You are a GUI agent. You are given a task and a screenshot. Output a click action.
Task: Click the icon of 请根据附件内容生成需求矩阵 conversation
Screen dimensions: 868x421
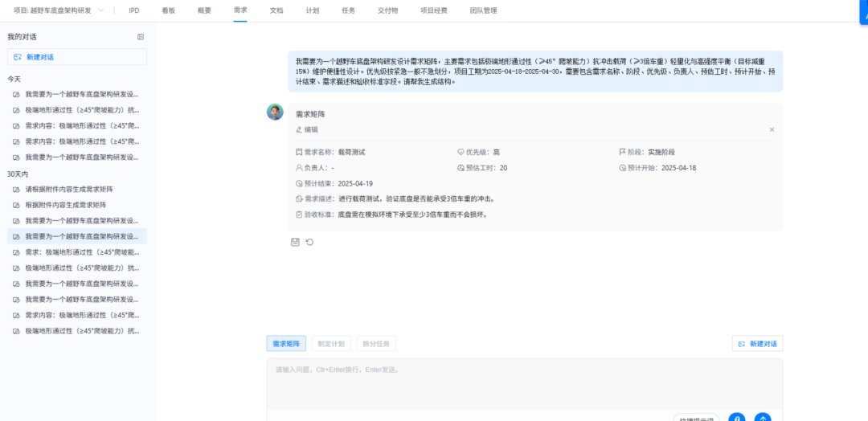(17, 189)
